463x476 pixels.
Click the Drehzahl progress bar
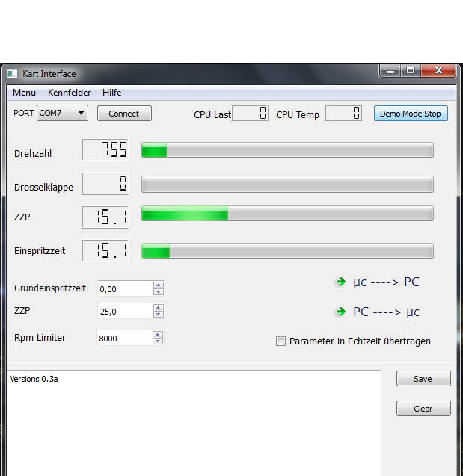pos(287,150)
